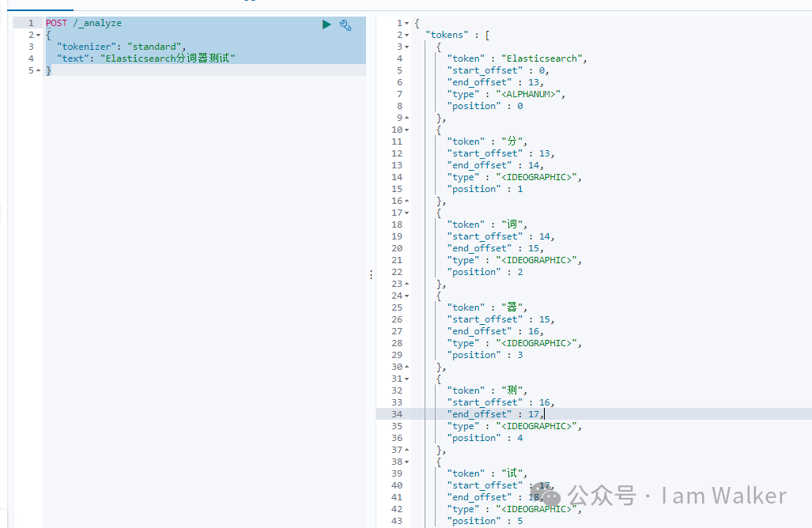Collapse the fold arrow at response line 10
This screenshot has height=528, width=812.
[x=407, y=130]
